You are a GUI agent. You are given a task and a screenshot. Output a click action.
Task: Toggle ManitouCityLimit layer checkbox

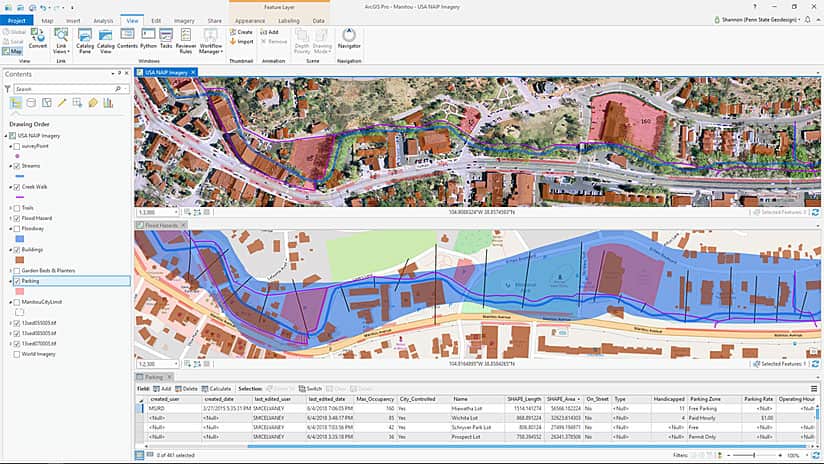click(17, 302)
